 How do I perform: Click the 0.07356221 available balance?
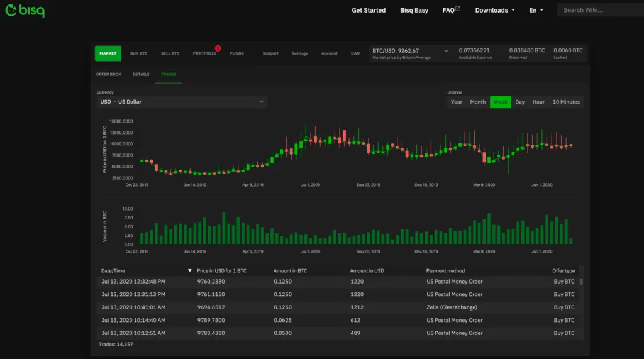474,50
